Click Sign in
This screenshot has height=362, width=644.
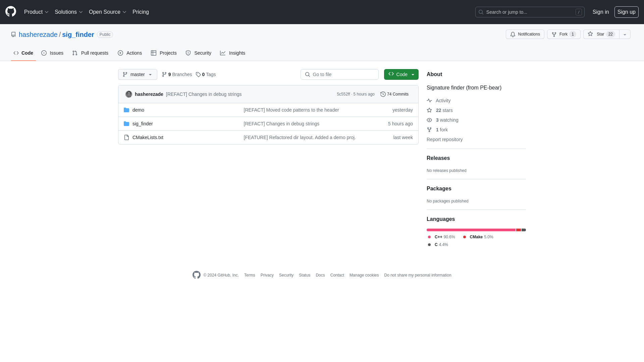[601, 12]
